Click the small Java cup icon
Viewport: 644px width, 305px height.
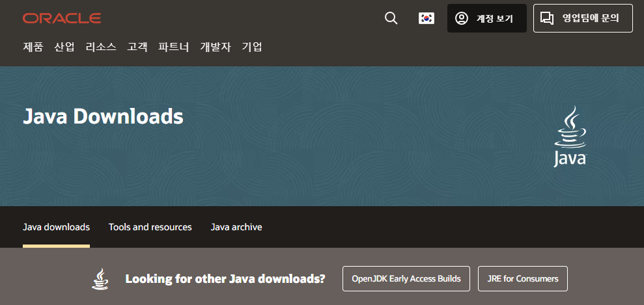click(100, 279)
